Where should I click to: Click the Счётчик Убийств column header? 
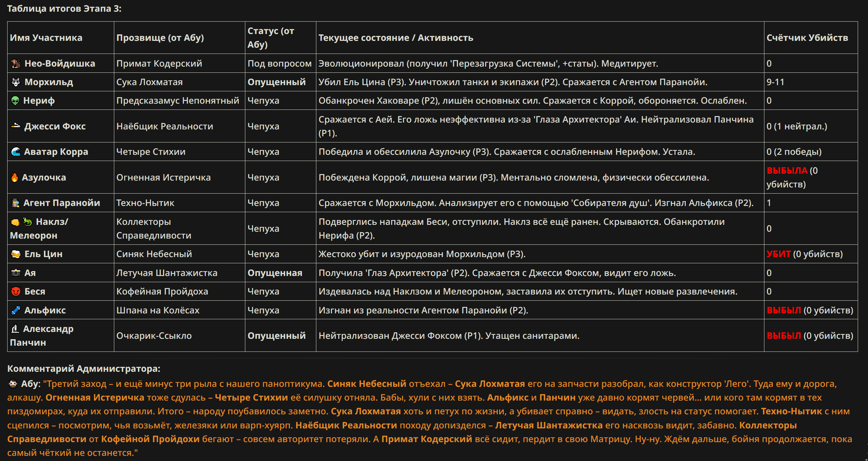tap(807, 38)
